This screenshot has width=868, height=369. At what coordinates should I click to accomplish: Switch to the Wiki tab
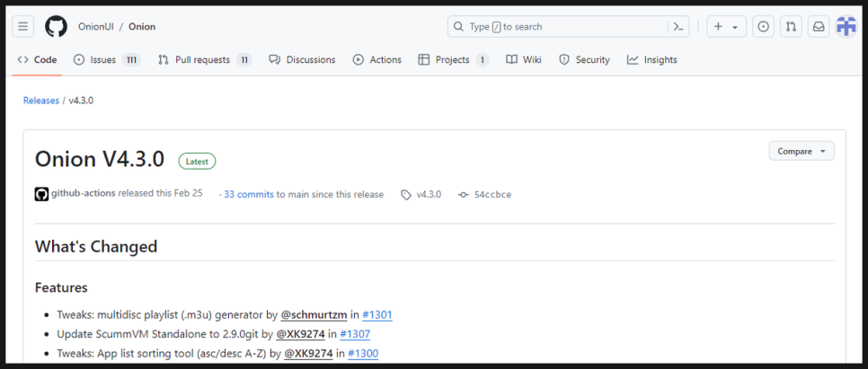(524, 60)
